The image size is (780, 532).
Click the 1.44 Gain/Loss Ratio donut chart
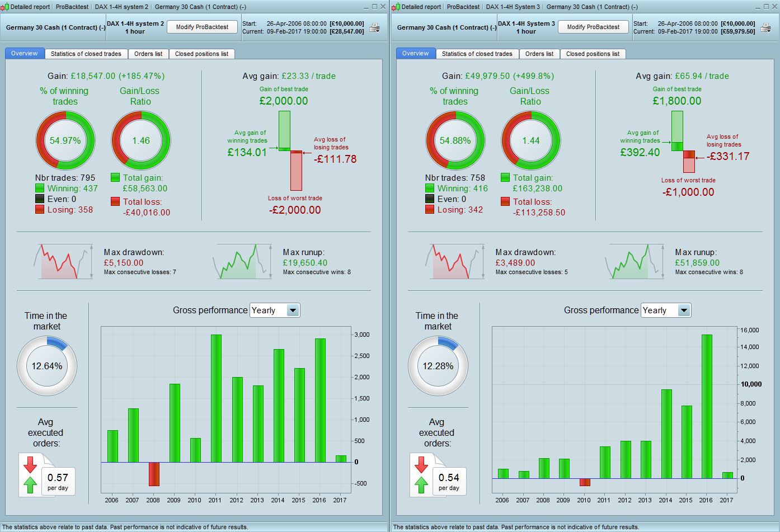(x=531, y=140)
